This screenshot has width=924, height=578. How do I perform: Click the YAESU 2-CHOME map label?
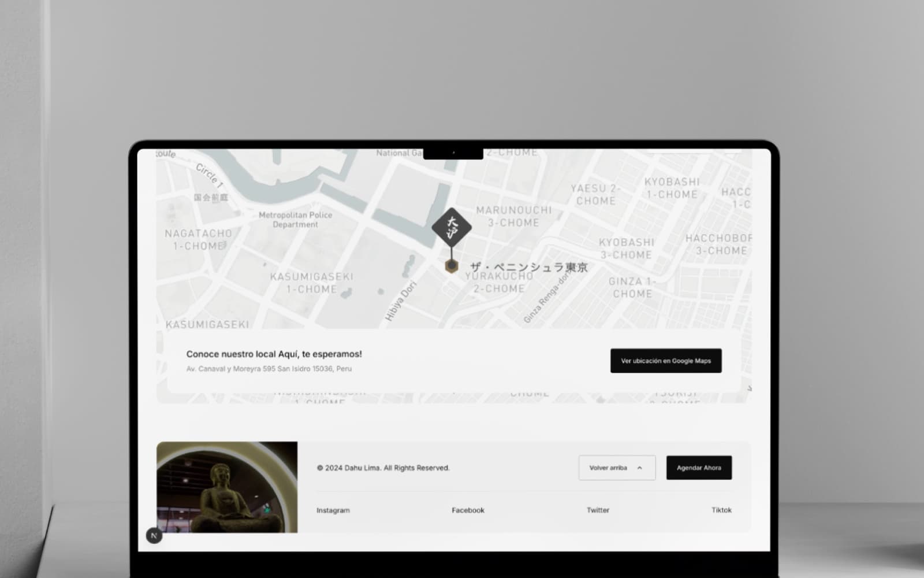point(597,194)
